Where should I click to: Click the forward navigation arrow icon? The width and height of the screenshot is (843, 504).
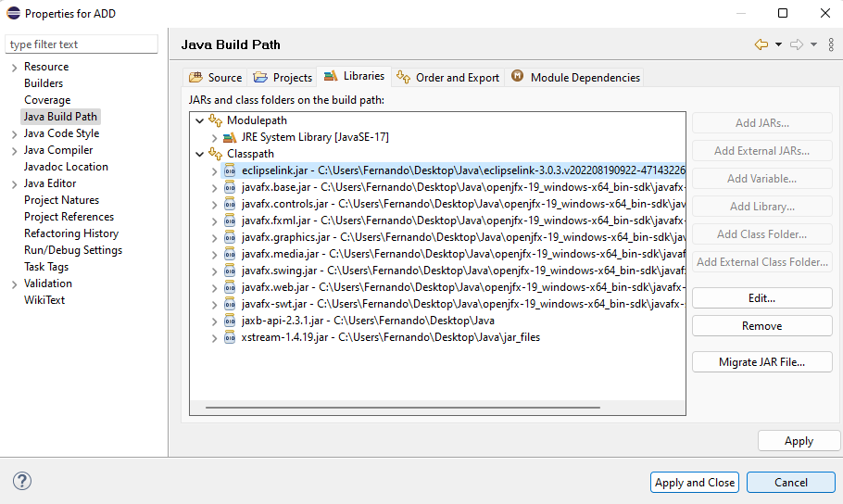click(x=797, y=44)
